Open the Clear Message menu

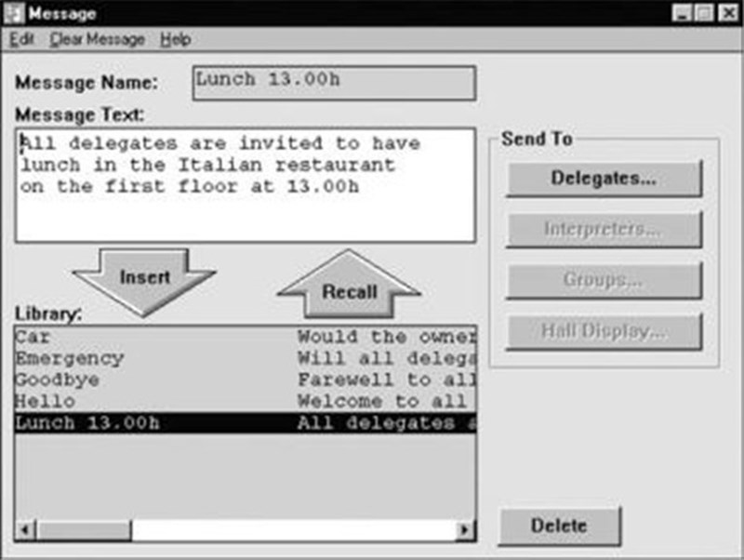tap(97, 39)
